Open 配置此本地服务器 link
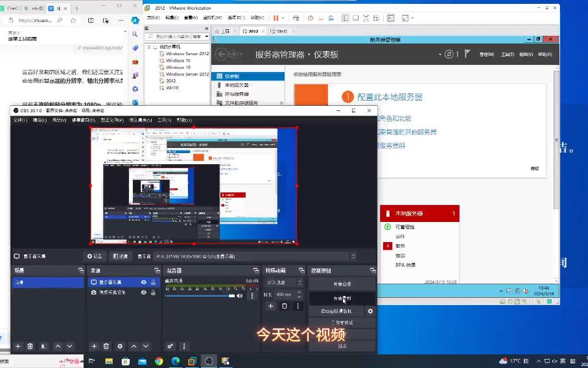 coord(390,97)
